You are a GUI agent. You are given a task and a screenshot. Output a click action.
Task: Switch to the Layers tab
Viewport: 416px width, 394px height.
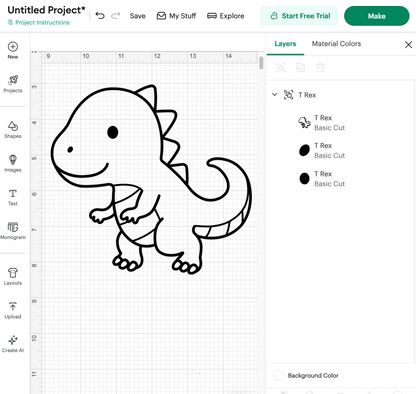click(285, 44)
